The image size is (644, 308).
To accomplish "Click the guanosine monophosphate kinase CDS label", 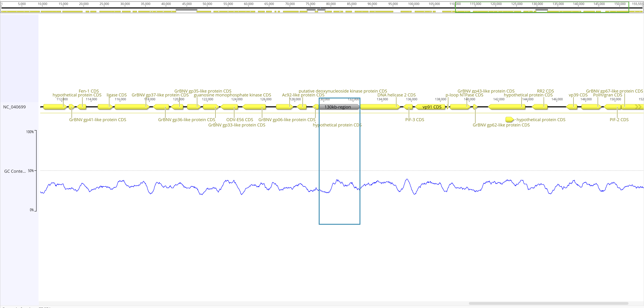I will pyautogui.click(x=232, y=95).
